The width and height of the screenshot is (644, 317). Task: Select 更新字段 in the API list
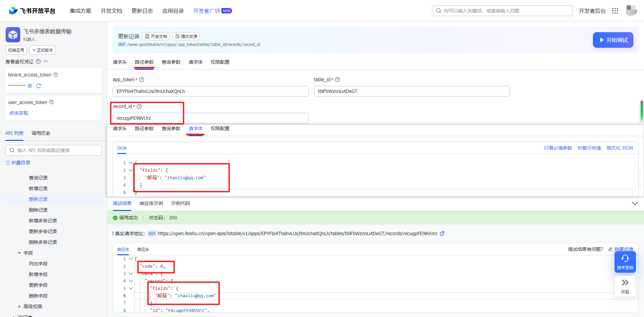[x=38, y=285]
